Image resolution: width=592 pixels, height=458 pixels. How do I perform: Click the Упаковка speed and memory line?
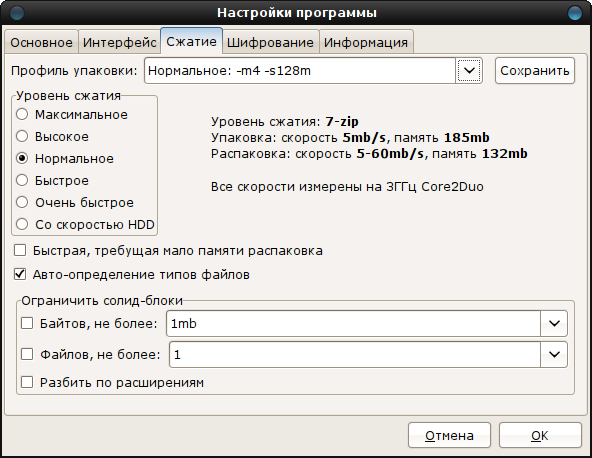350,137
